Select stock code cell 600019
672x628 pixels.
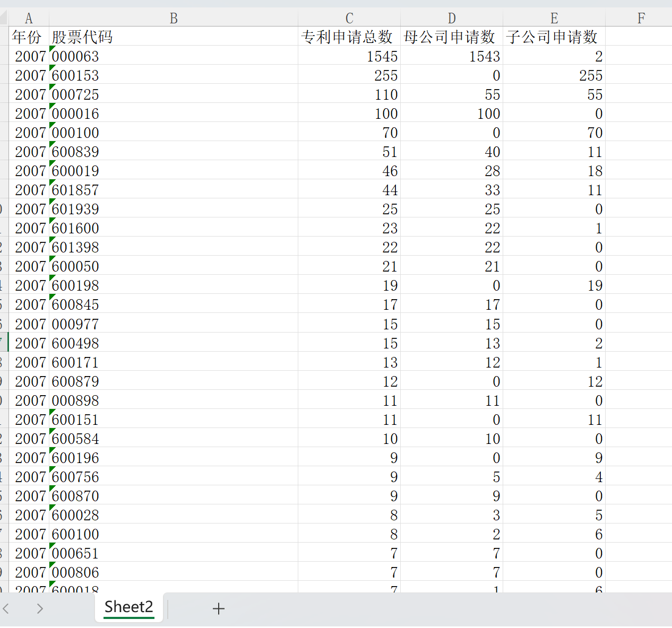(x=174, y=170)
